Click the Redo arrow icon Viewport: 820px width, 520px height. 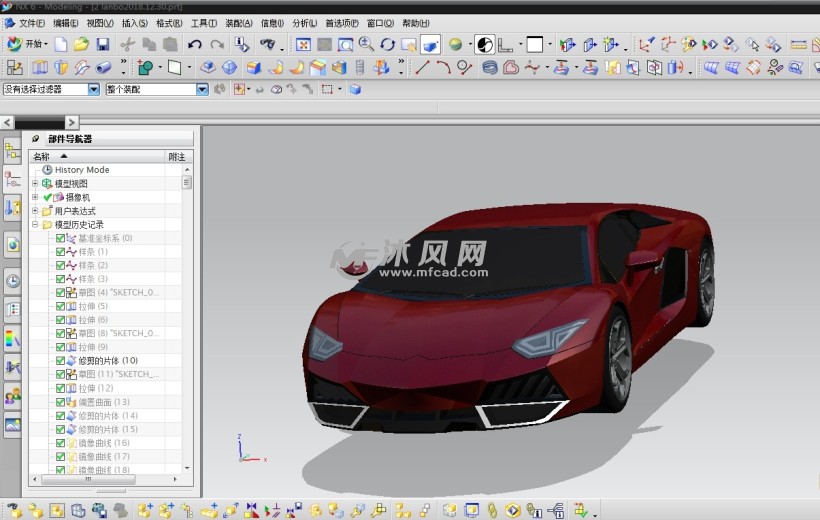point(217,44)
